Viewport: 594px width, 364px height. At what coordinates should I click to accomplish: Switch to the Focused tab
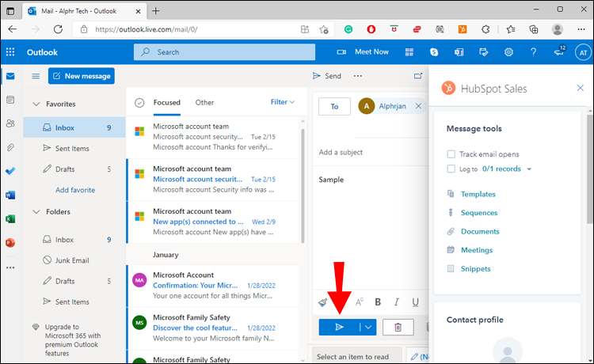[x=166, y=103]
